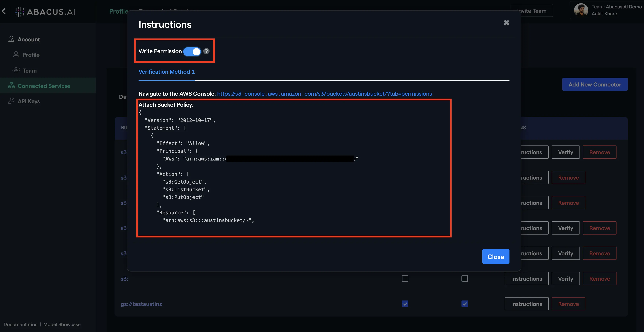Click the Write Permission help question icon
644x332 pixels.
206,51
